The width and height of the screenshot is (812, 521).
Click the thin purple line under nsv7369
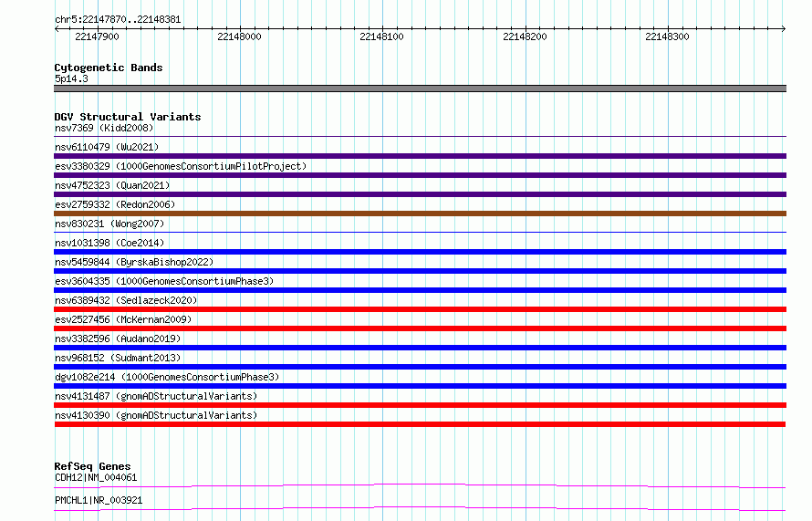point(420,137)
